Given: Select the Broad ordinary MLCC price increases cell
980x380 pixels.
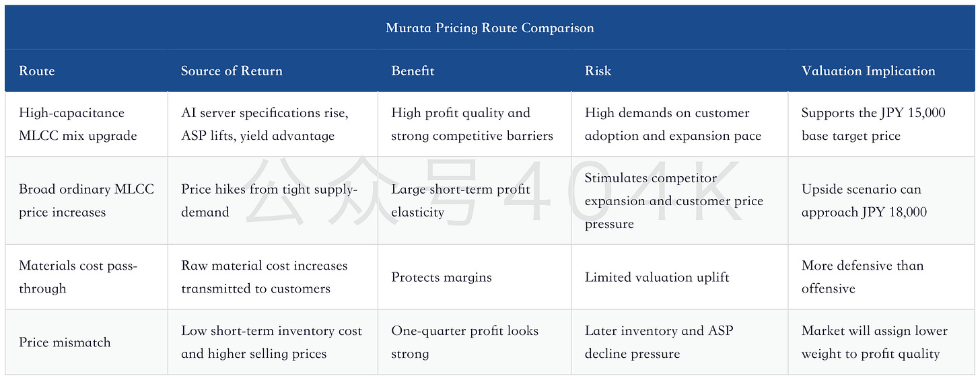Looking at the screenshot, I should [x=86, y=200].
